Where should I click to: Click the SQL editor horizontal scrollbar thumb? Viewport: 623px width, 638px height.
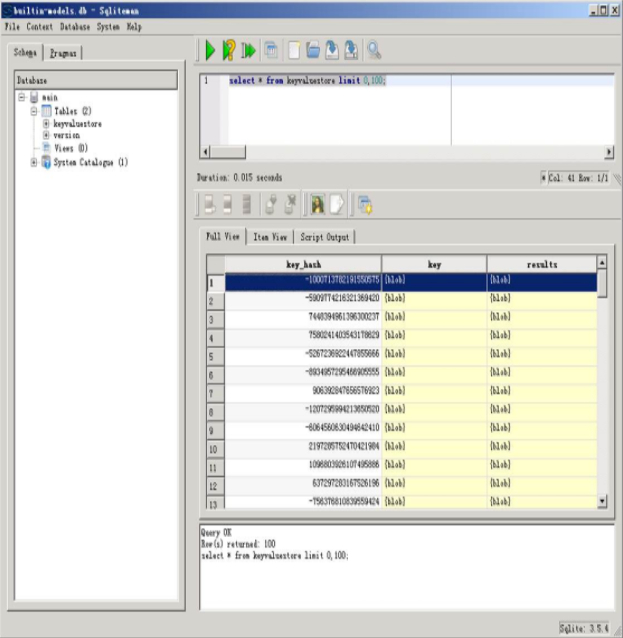228,152
